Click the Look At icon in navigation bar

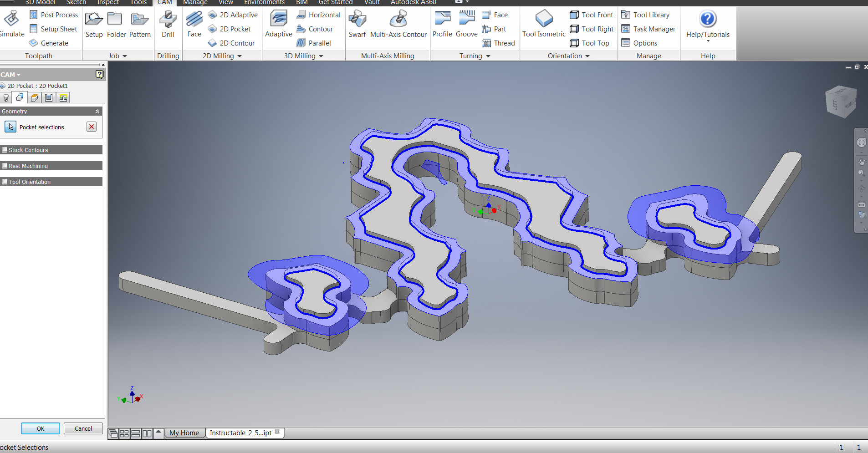click(861, 205)
